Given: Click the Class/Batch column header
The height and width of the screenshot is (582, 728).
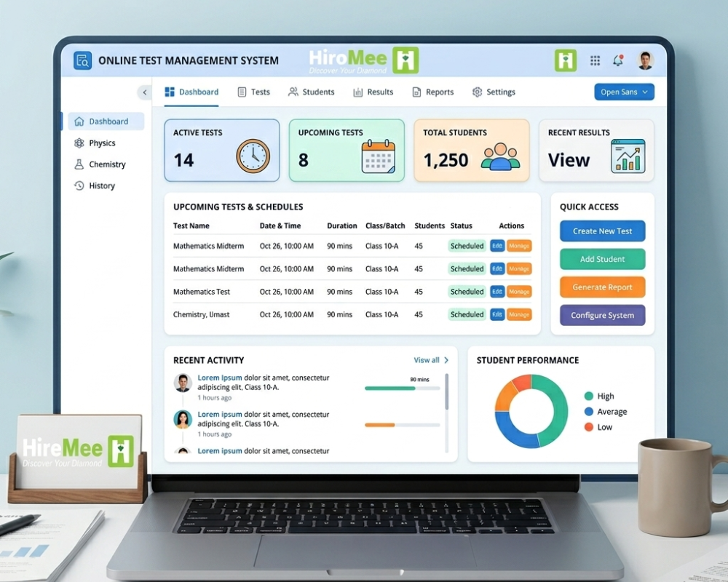Looking at the screenshot, I should [x=385, y=226].
